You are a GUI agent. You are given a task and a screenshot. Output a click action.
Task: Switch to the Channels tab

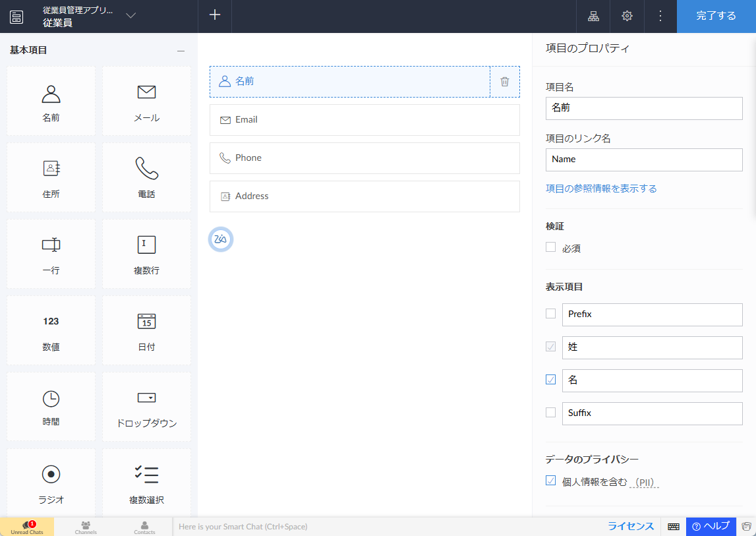86,527
